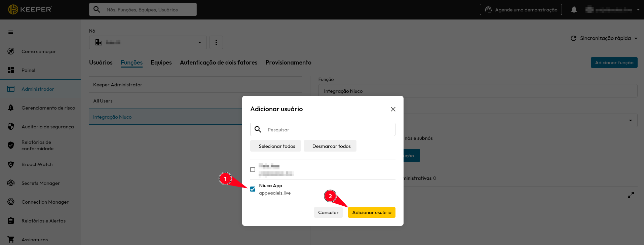This screenshot has width=644, height=245.
Task: Open BreachWatch in sidebar
Action: [x=40, y=164]
